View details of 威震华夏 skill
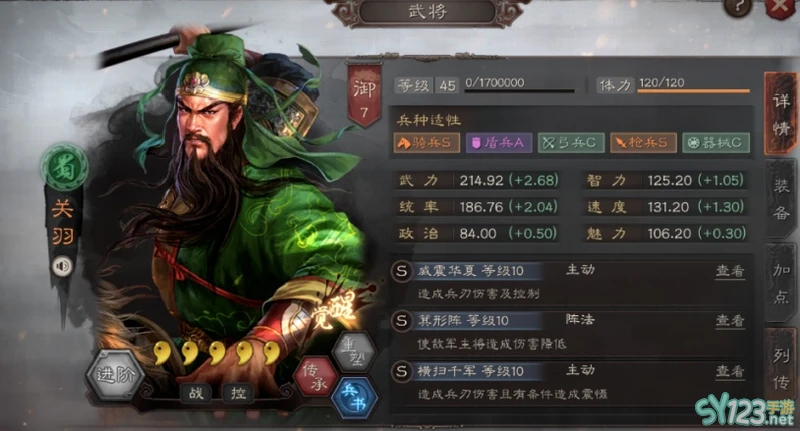The width and height of the screenshot is (800, 431). coord(730,271)
